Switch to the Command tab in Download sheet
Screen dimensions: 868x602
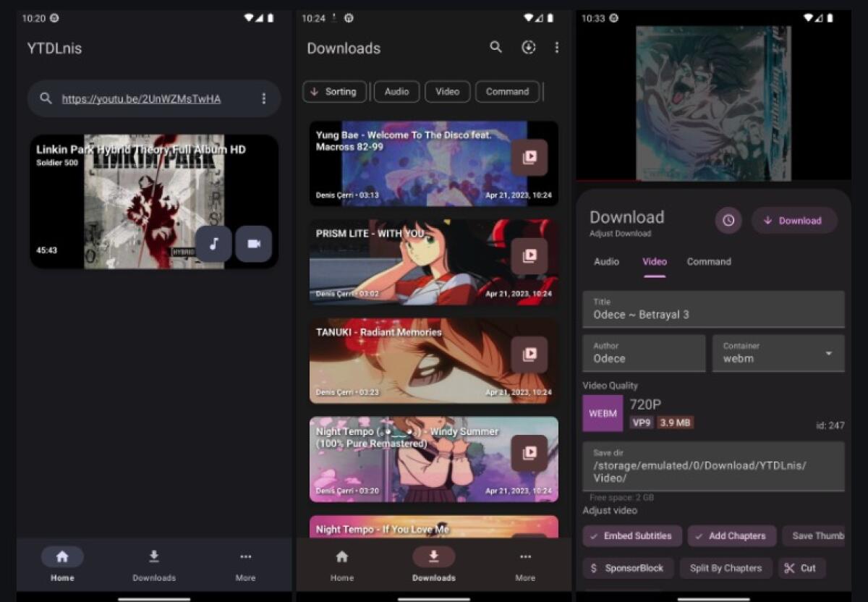coord(709,262)
